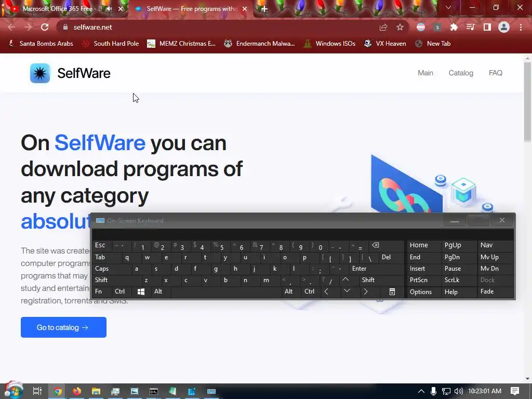Click the left arrow key on On-Screen Keyboard

coord(326,292)
